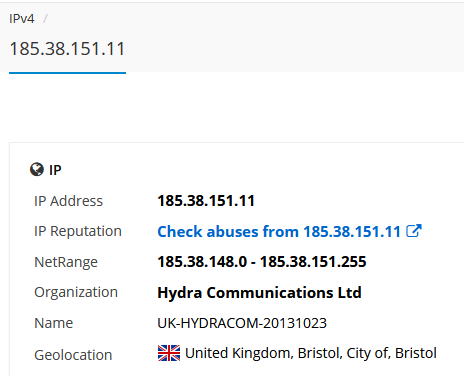Select the 185.38.151.11 page tab
Viewport: 464px width, 376px height.
(x=67, y=49)
